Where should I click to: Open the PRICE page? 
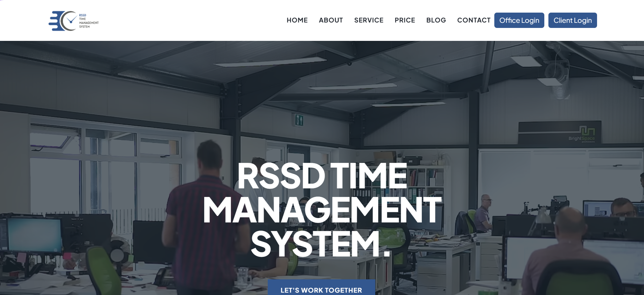pyautogui.click(x=404, y=20)
